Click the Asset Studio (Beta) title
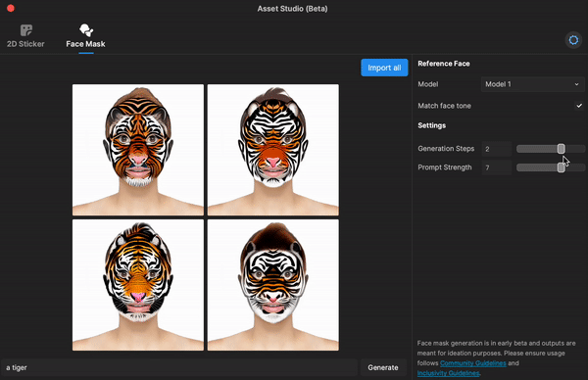 pyautogui.click(x=292, y=9)
